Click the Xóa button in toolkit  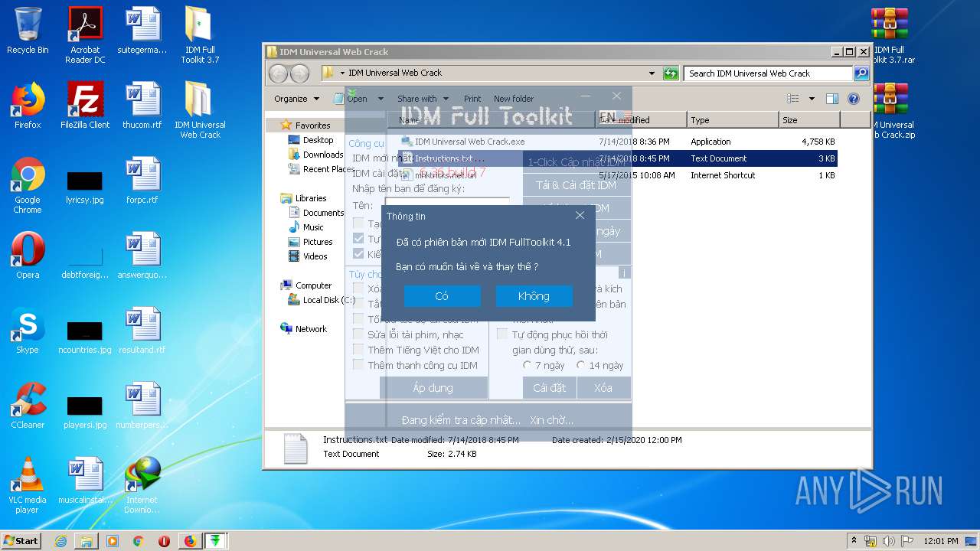pyautogui.click(x=603, y=388)
